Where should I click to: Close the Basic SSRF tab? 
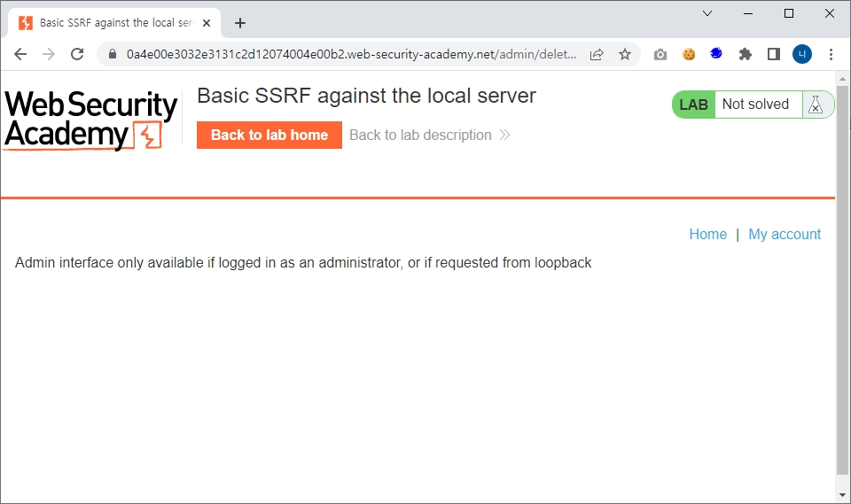click(207, 23)
